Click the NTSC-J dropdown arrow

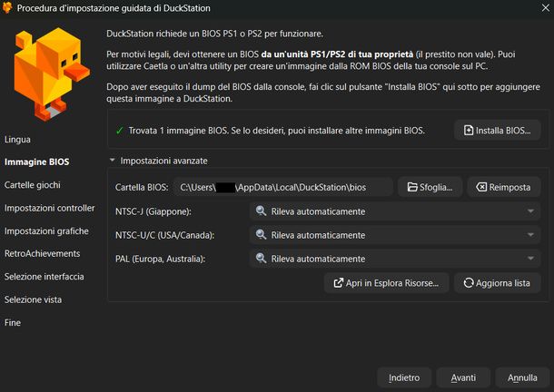click(530, 211)
